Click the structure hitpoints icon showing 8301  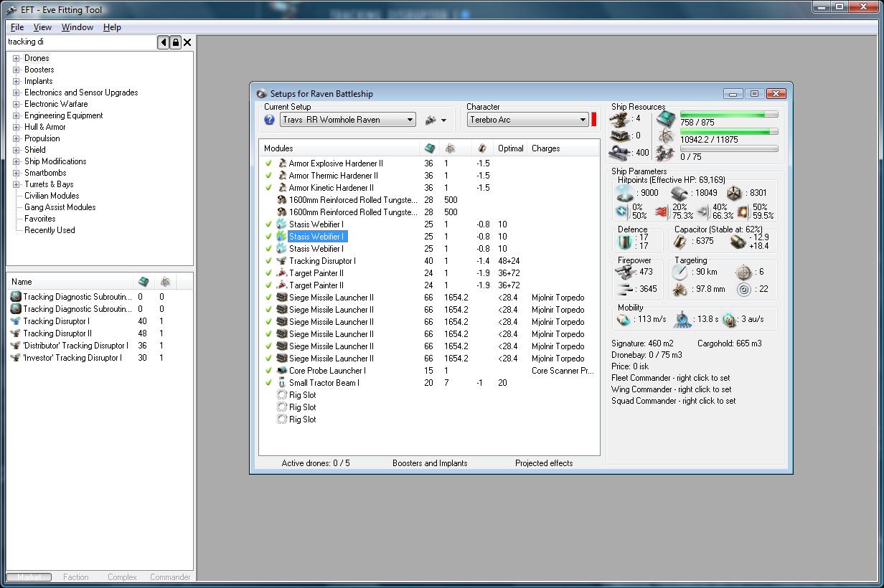click(734, 193)
